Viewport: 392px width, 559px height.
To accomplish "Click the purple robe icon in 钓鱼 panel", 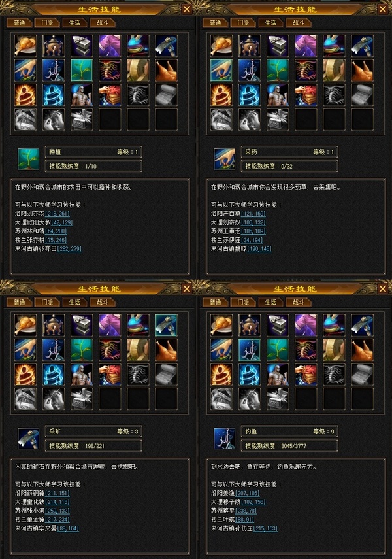I will coord(306,325).
